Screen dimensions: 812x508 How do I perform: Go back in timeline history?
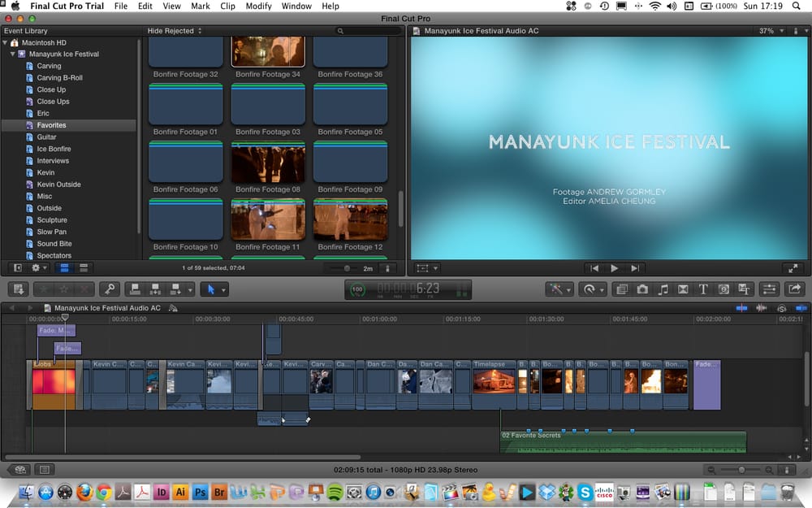(x=12, y=308)
